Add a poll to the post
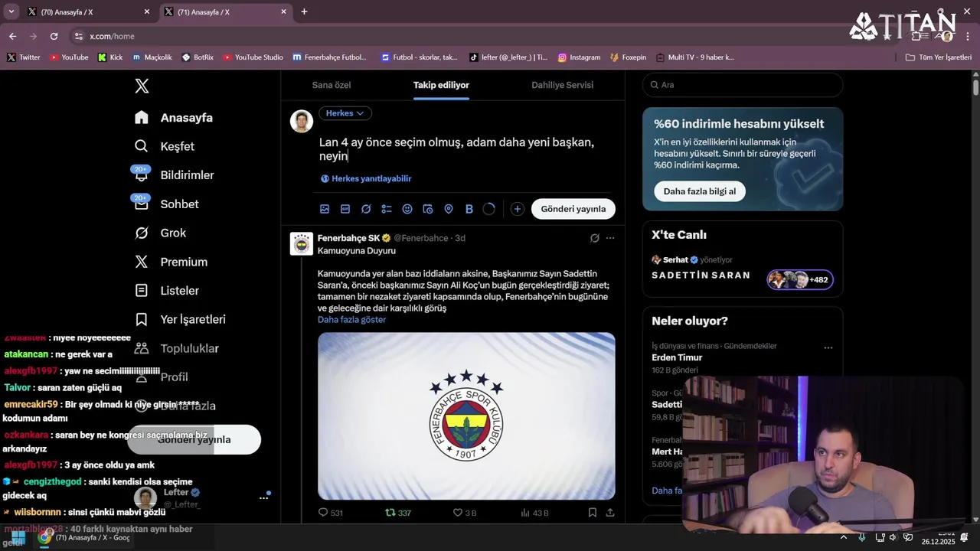Screen dimensions: 980x551 [387, 209]
